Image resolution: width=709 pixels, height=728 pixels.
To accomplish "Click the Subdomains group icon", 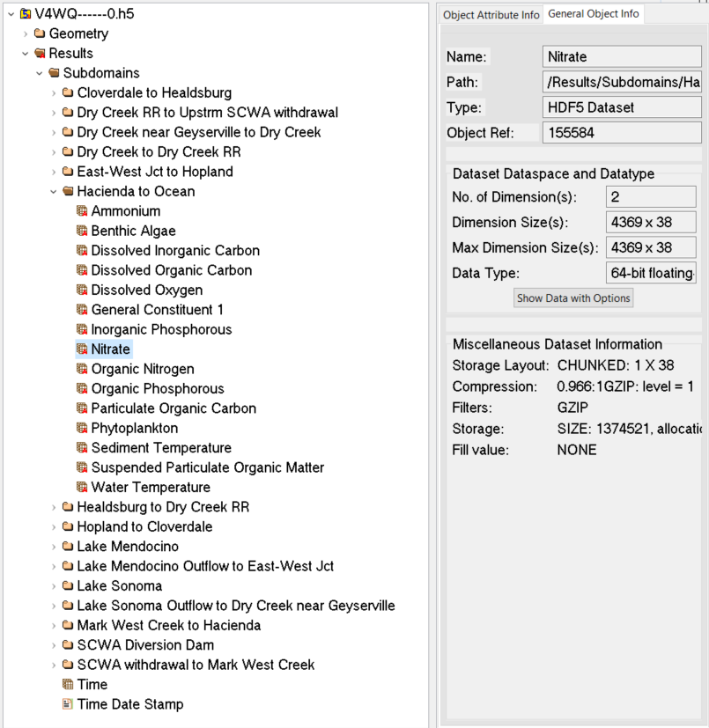I will point(55,72).
